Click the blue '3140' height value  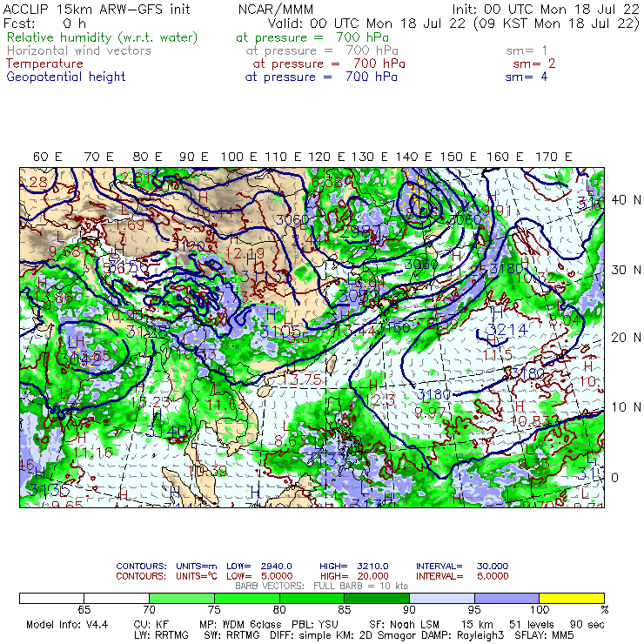[x=167, y=432]
